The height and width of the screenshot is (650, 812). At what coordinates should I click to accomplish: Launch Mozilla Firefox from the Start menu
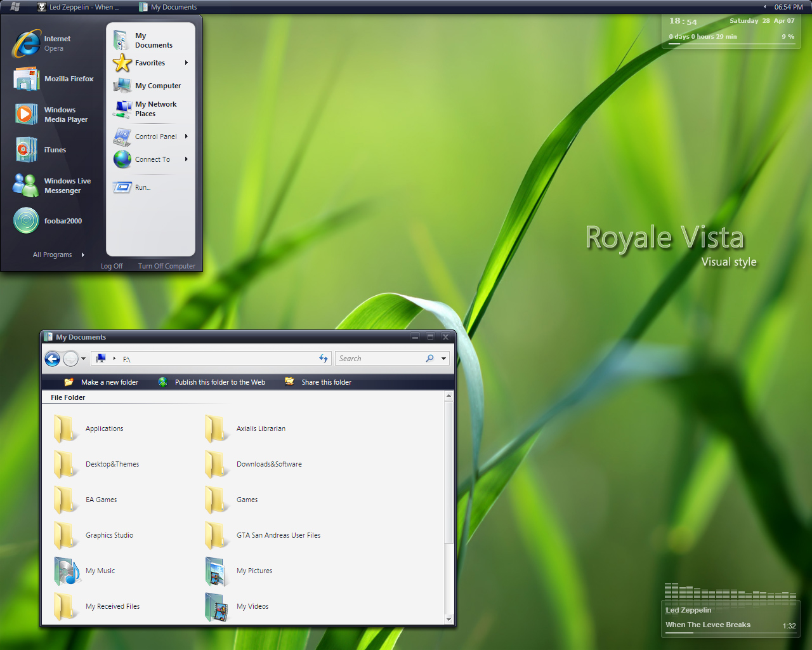click(x=69, y=79)
